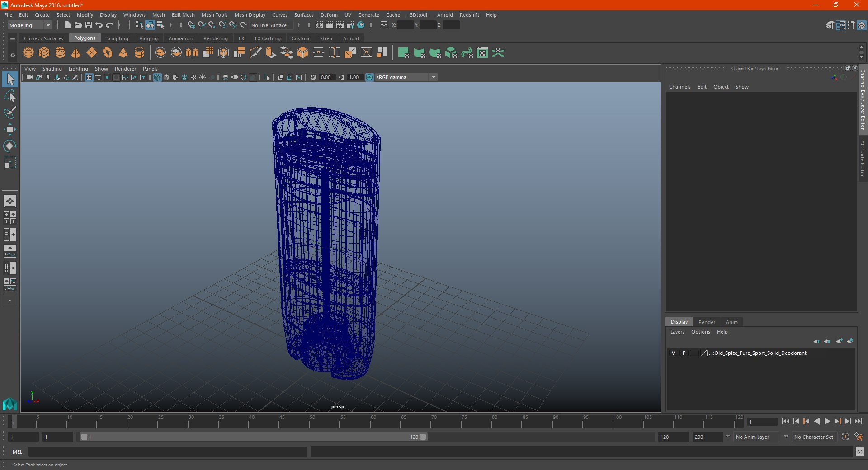
Task: Create a polygon cone from the shelf
Action: coord(76,53)
